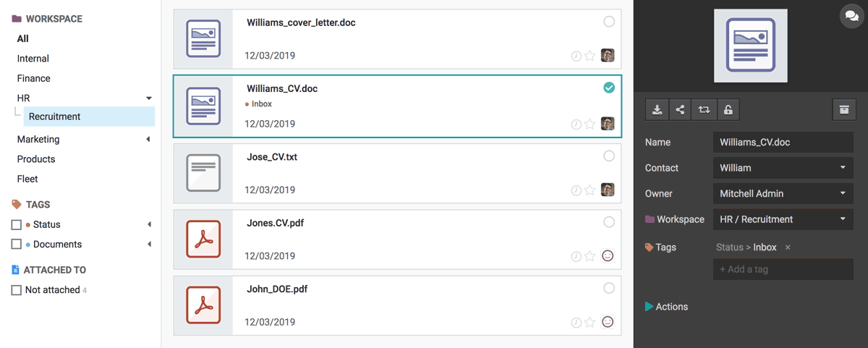Select Jones.CV.pdf using its circle selector
The image size is (868, 348).
click(609, 222)
